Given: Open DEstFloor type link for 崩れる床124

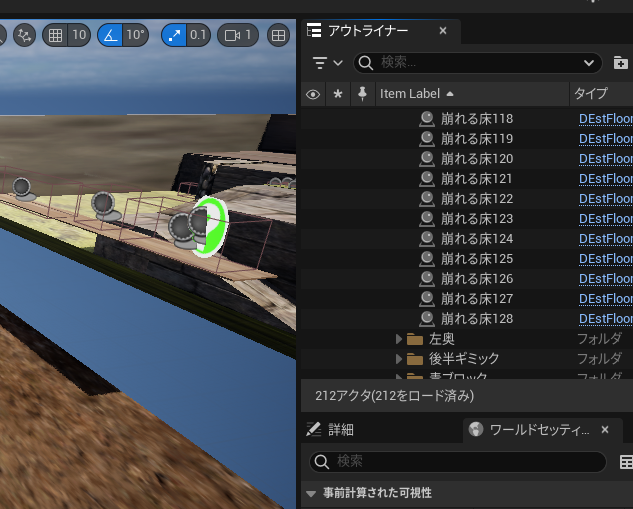Looking at the screenshot, I should 606,239.
